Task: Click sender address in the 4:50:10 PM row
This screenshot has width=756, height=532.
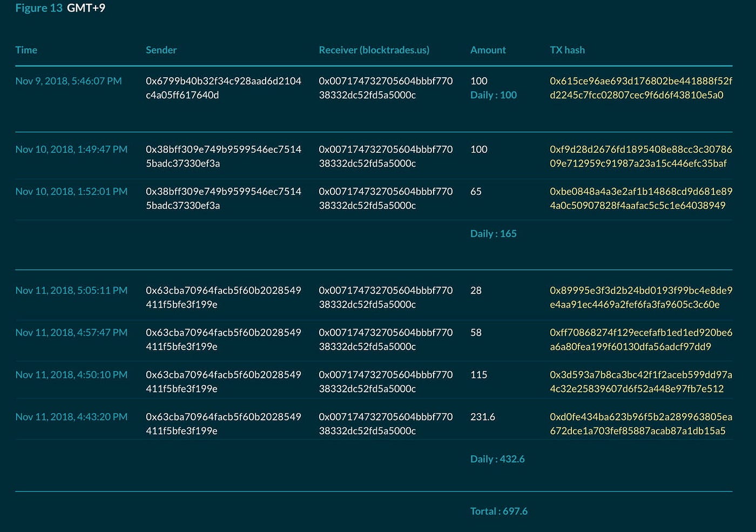Action: pos(224,381)
